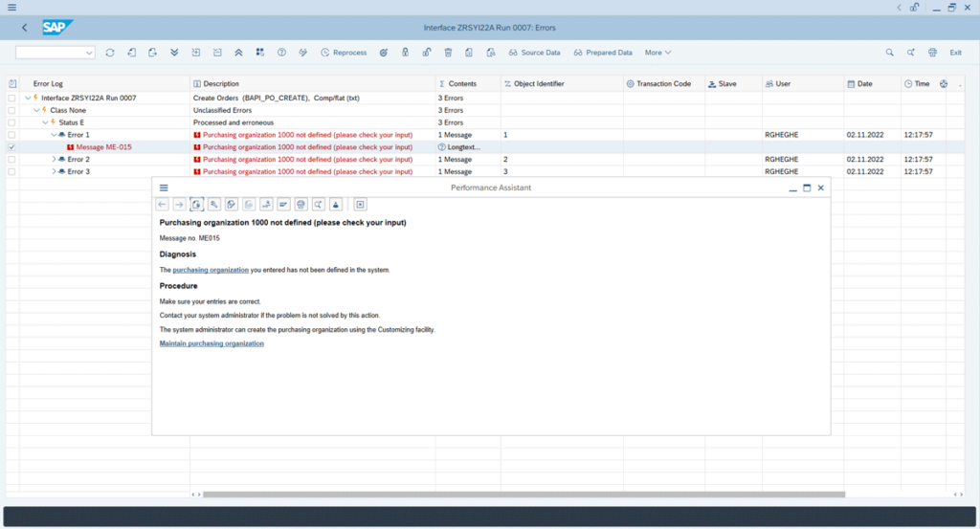This screenshot has height=529, width=980.
Task: Click the Refresh icon in the main toolbar
Action: 110,53
